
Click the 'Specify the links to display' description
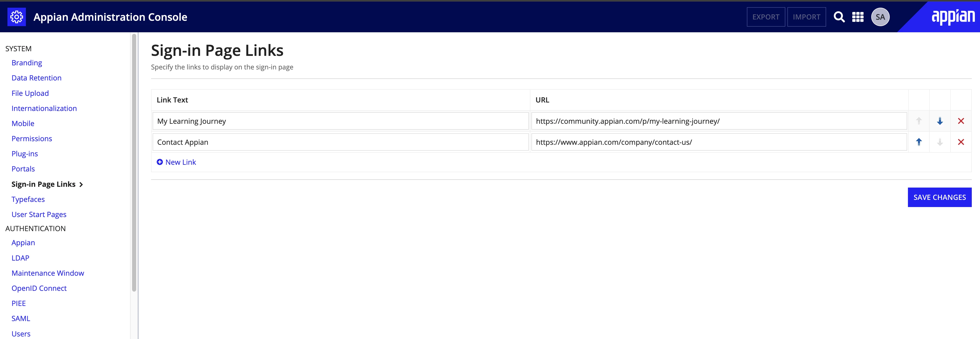(x=222, y=67)
